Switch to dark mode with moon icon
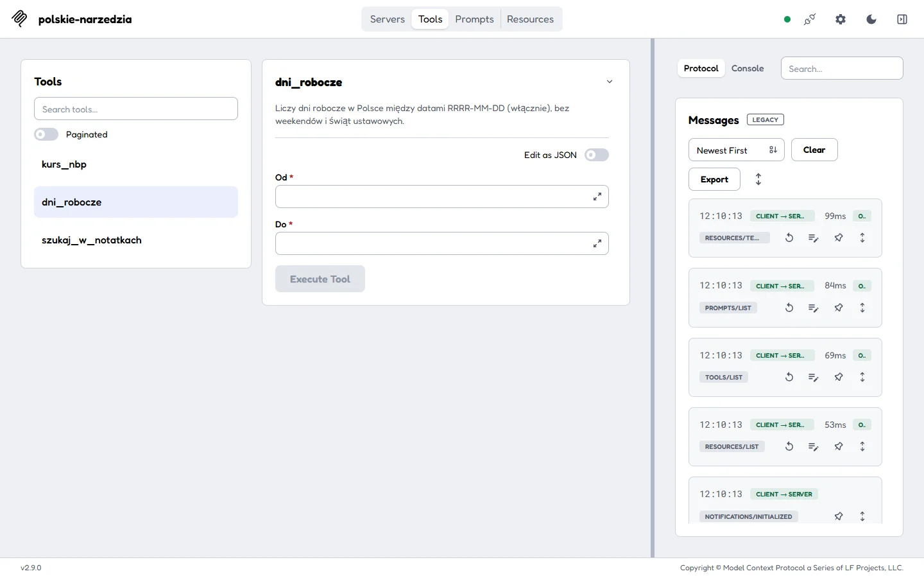The image size is (924, 578). point(871,19)
